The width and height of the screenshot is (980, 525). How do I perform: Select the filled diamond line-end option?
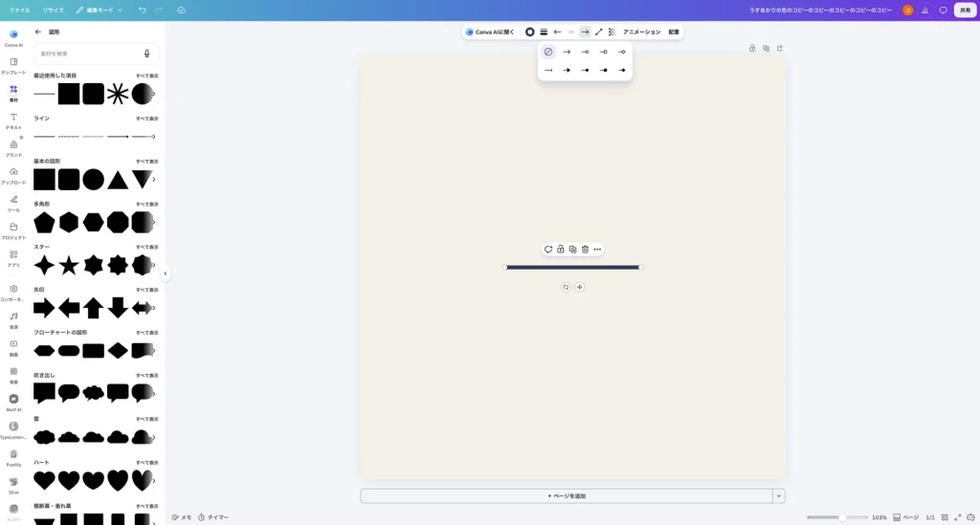(622, 71)
